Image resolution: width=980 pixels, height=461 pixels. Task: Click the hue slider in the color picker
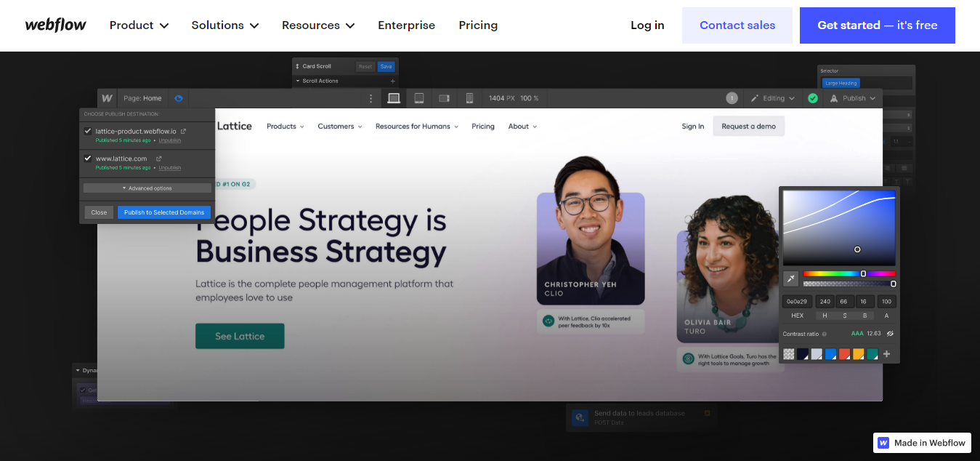[x=849, y=274]
